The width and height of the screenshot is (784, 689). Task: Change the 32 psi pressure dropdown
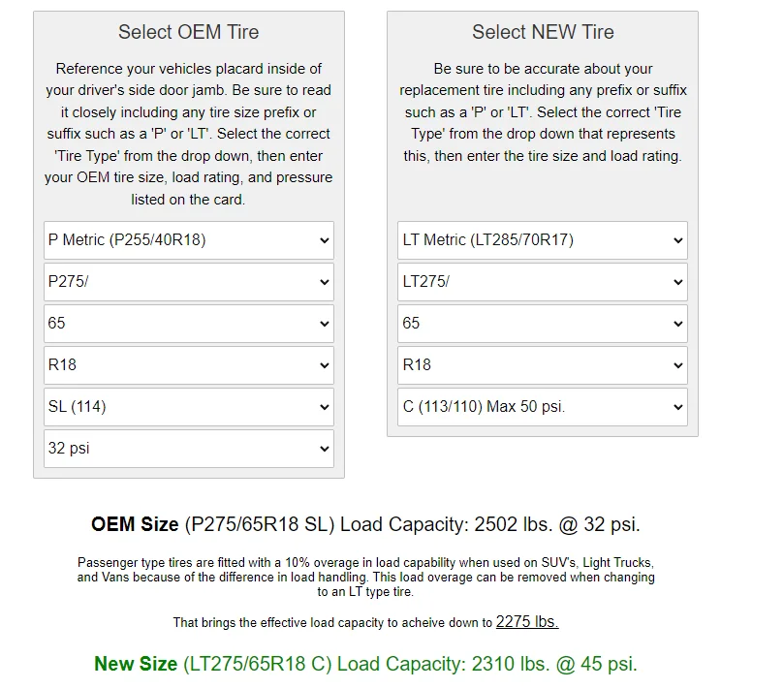coord(189,449)
